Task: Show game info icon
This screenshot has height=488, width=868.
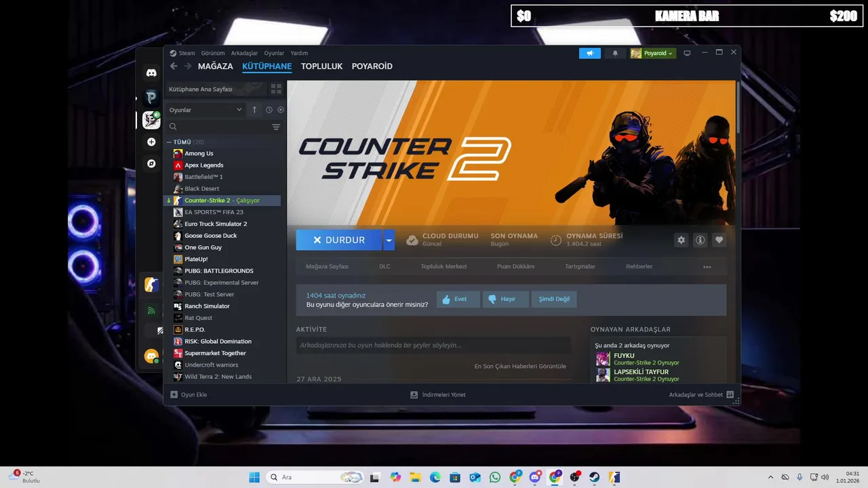Action: 701,240
